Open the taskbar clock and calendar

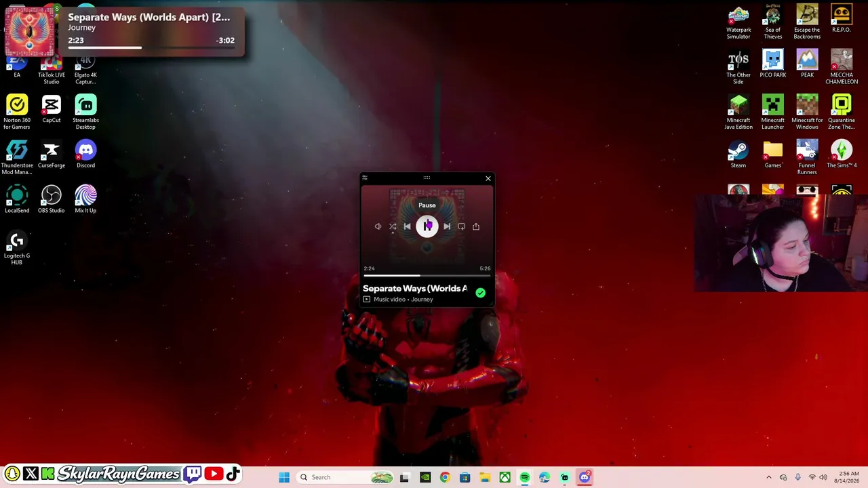848,477
